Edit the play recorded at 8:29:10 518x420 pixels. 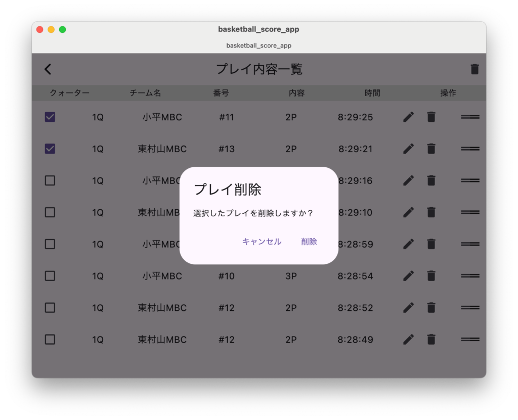tap(408, 212)
